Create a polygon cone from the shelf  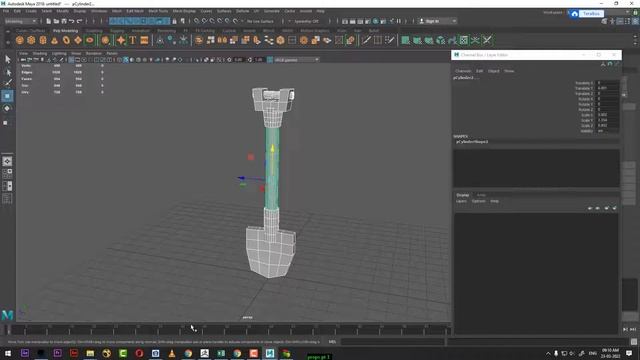click(54, 40)
